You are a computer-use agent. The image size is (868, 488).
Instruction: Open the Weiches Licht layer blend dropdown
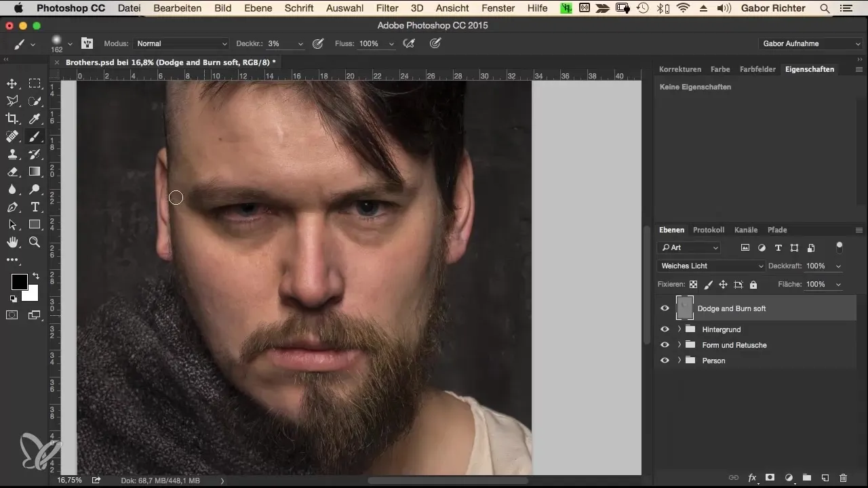[x=711, y=266]
